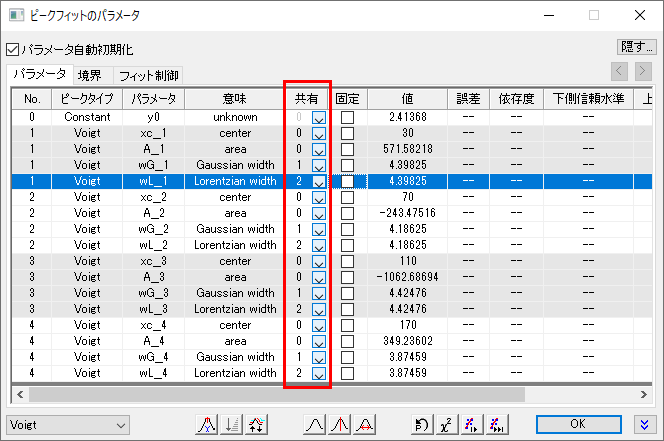Select the wG_3 parameter cell

(x=153, y=293)
